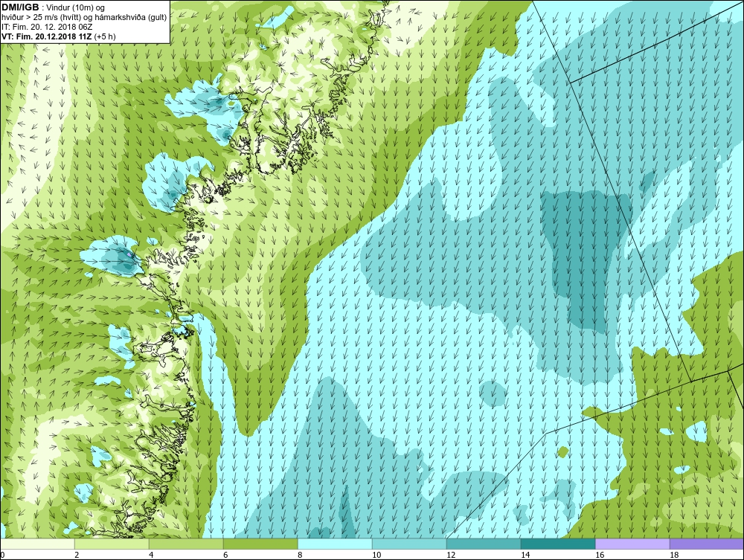Click legend label 14
This screenshot has width=744, height=560.
click(x=525, y=555)
